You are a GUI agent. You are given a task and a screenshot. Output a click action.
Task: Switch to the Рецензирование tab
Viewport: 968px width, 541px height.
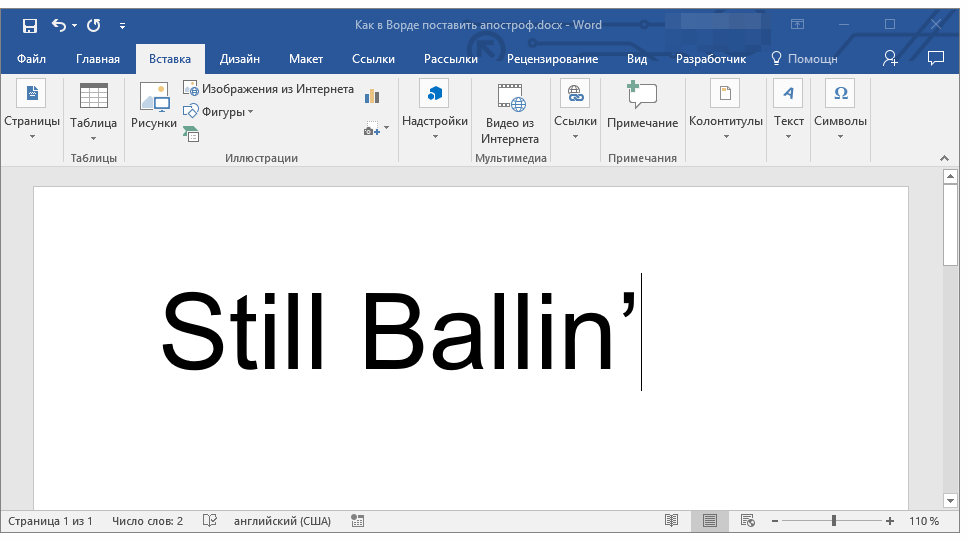[552, 59]
